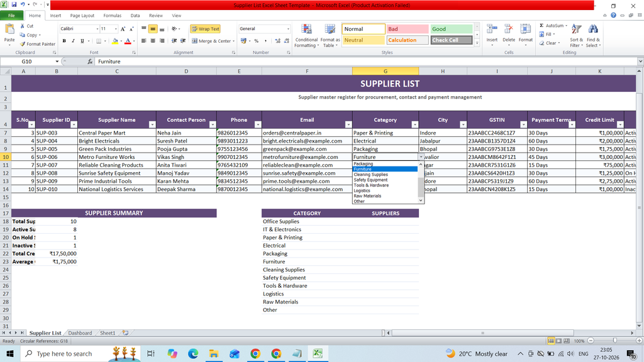Toggle Italic formatting
The width and height of the screenshot is (644, 362).
pos(73,41)
